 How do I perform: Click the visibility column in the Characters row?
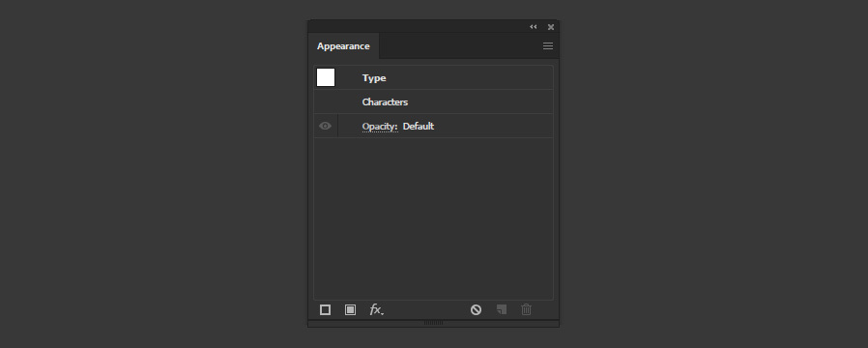tap(326, 101)
